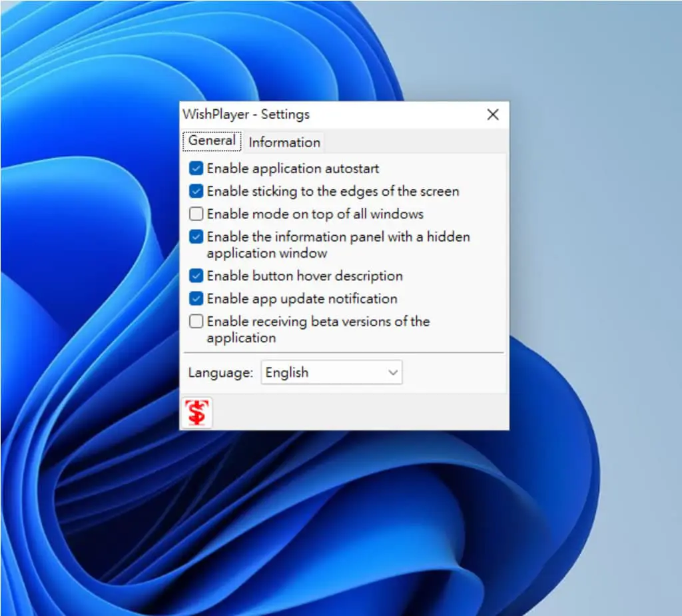Turn off app update notification checkbox
This screenshot has height=616, width=682.
tap(196, 298)
